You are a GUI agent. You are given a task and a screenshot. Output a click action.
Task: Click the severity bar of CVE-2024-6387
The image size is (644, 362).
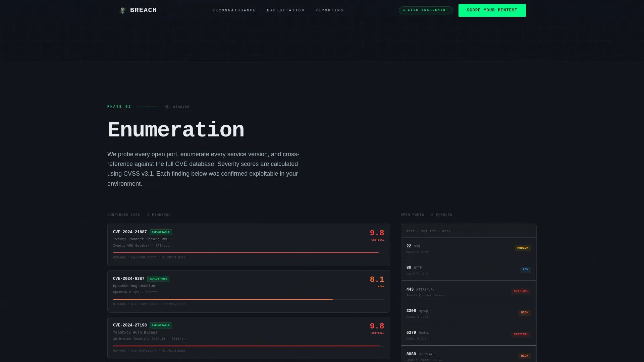point(249,299)
